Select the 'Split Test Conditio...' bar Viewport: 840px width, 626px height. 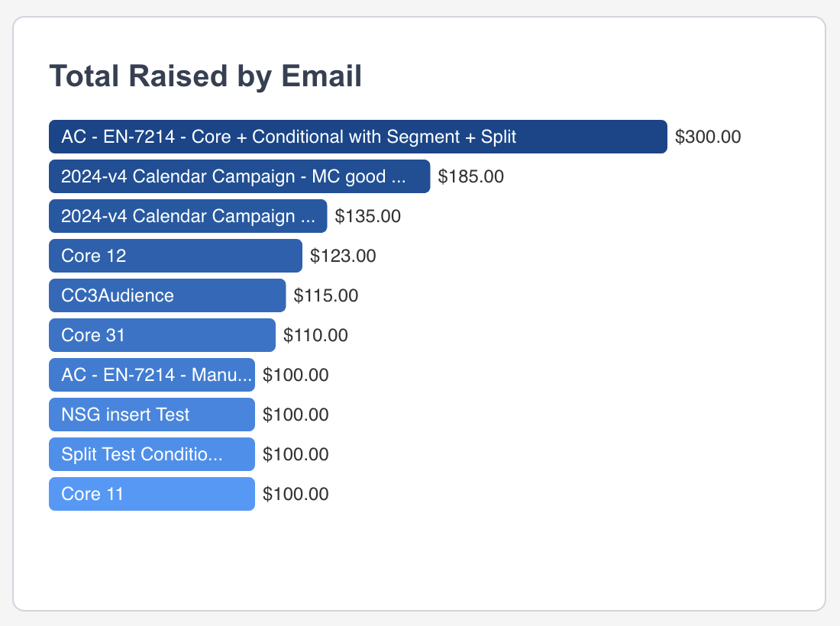pyautogui.click(x=151, y=454)
